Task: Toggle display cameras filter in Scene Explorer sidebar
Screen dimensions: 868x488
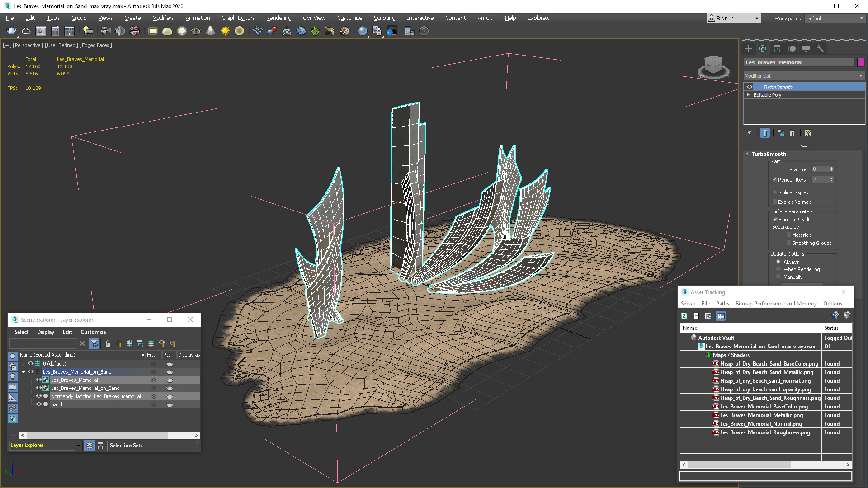Action: 13,387
